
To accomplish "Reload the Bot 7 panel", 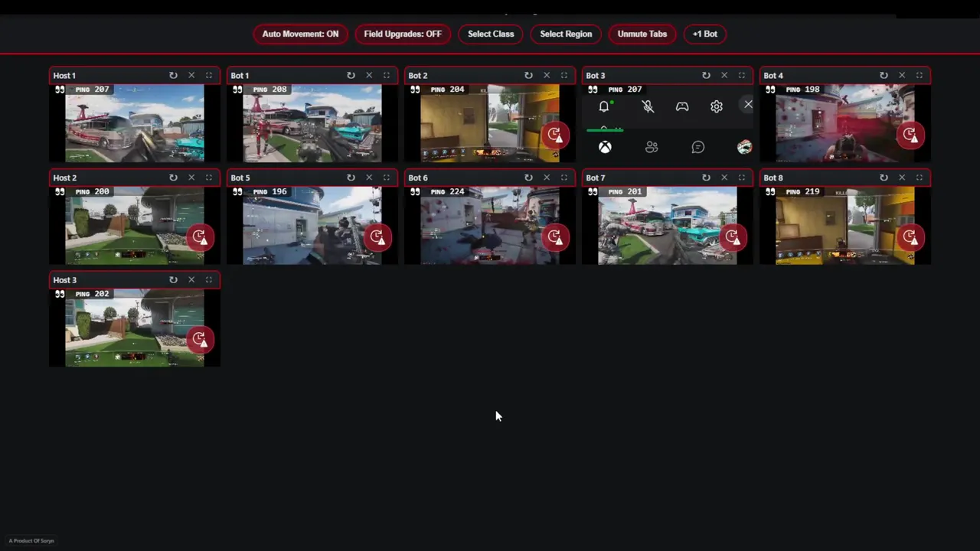I will click(706, 178).
